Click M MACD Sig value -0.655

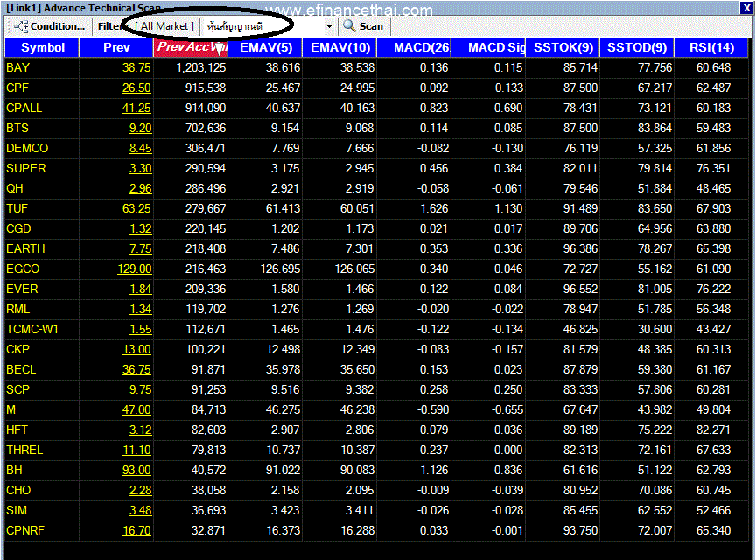(507, 410)
